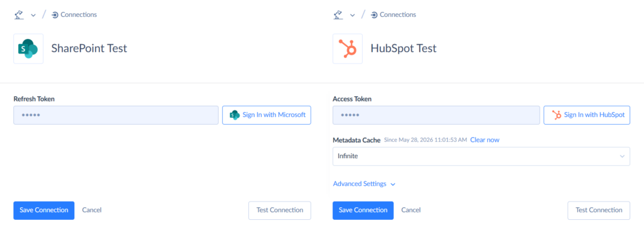The image size is (644, 240).
Task: Click Sign In with HubSpot button
Action: [x=587, y=115]
